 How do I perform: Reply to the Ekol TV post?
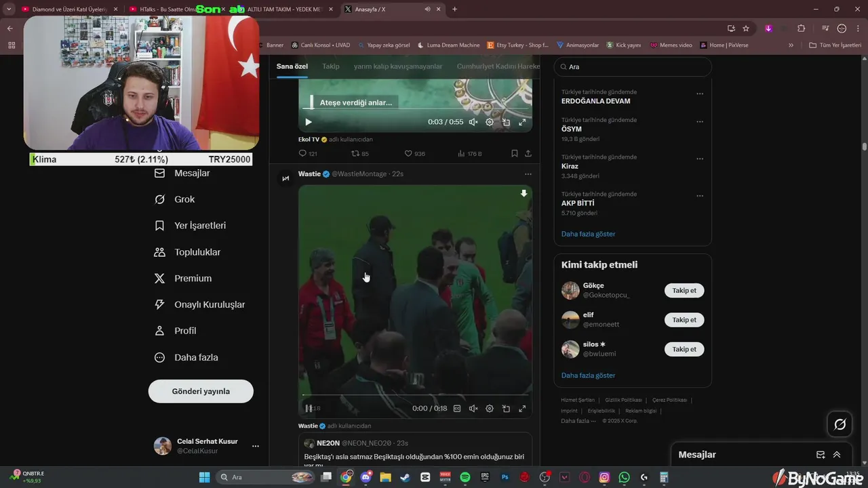tap(308, 154)
